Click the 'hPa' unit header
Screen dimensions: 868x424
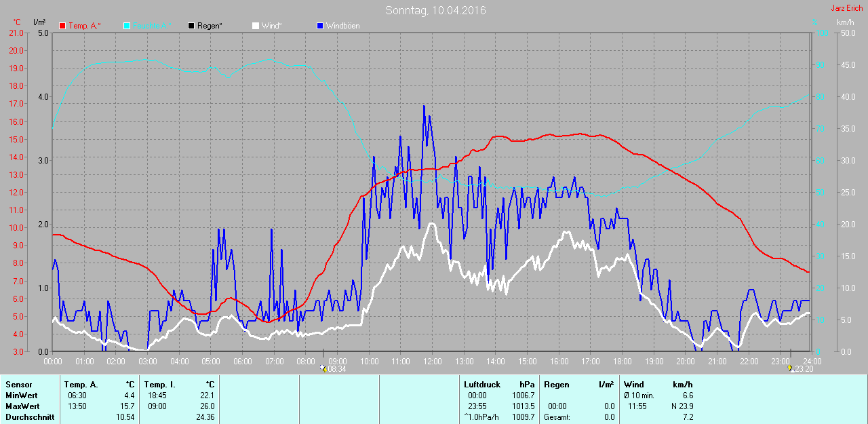click(x=527, y=385)
